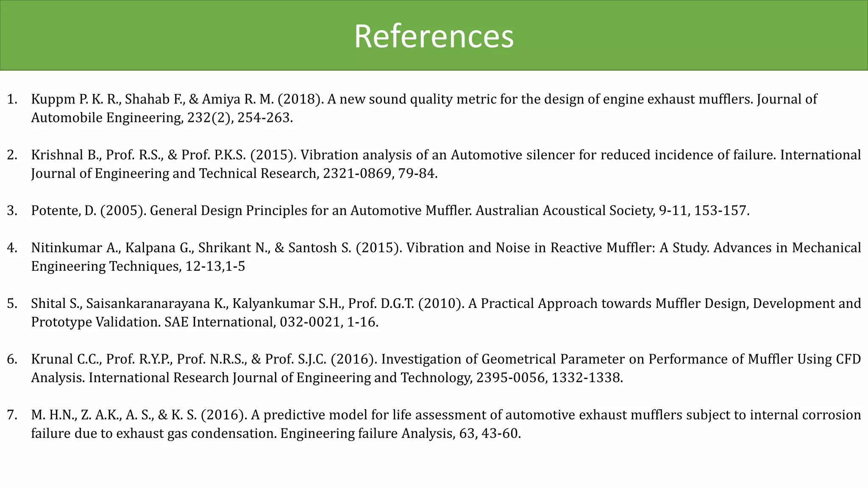Click SAE International, 032-0021 text
This screenshot has height=488, width=868.
click(252, 322)
